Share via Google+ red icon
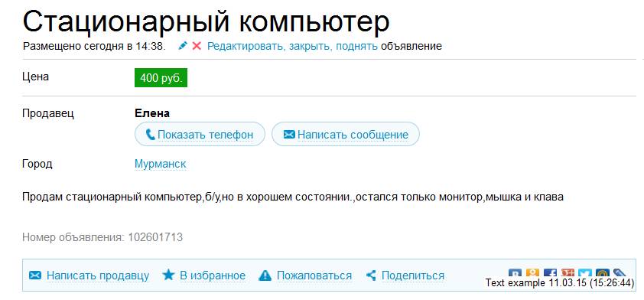Viewport: 644px width, 300px height. (x=568, y=273)
